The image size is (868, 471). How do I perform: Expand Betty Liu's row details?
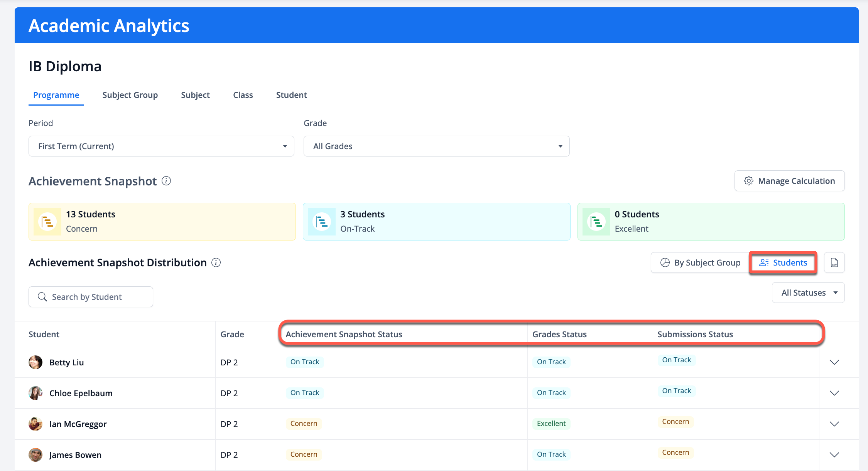click(x=834, y=362)
